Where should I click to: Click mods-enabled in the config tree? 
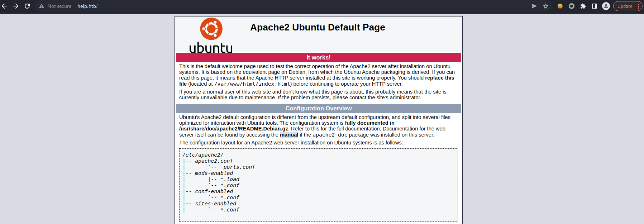point(214,173)
